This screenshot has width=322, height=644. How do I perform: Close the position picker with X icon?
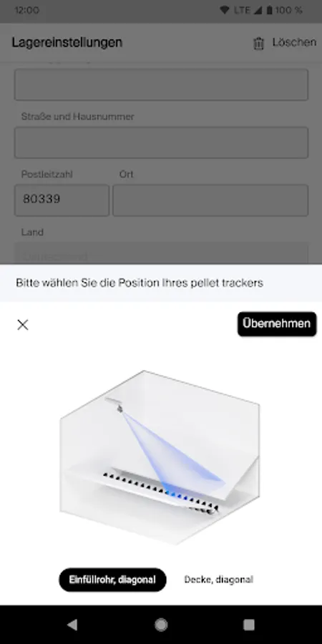coord(23,325)
